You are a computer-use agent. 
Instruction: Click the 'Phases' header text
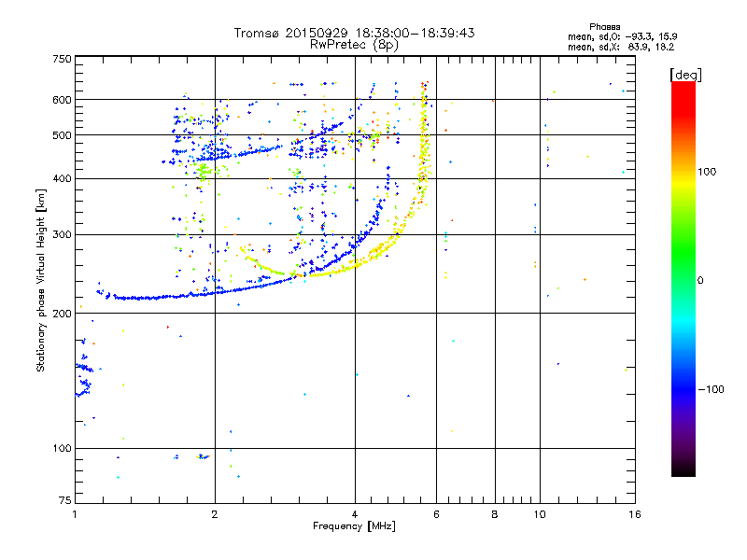(604, 27)
